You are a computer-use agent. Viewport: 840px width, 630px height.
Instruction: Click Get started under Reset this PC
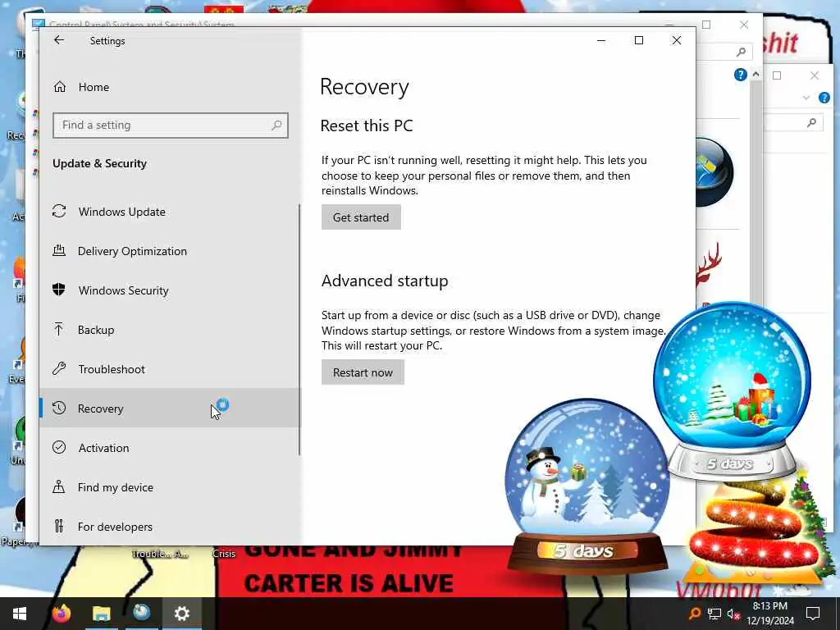[x=361, y=217]
